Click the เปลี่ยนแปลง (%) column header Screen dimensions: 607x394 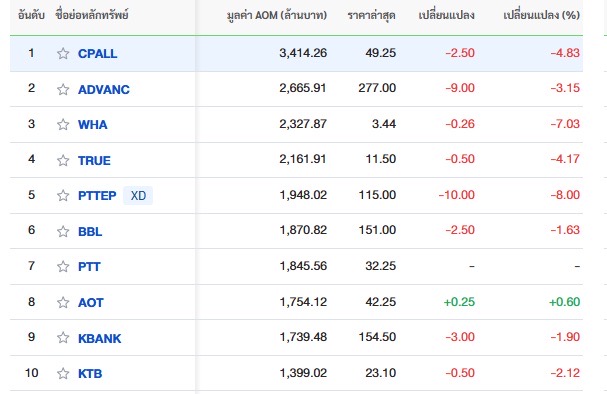point(542,15)
